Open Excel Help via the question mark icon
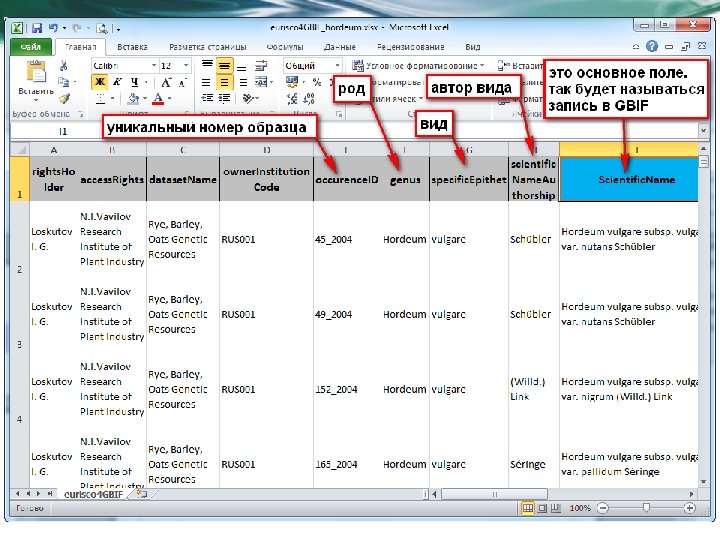Screen dimensions: 720x540 pyautogui.click(x=652, y=46)
